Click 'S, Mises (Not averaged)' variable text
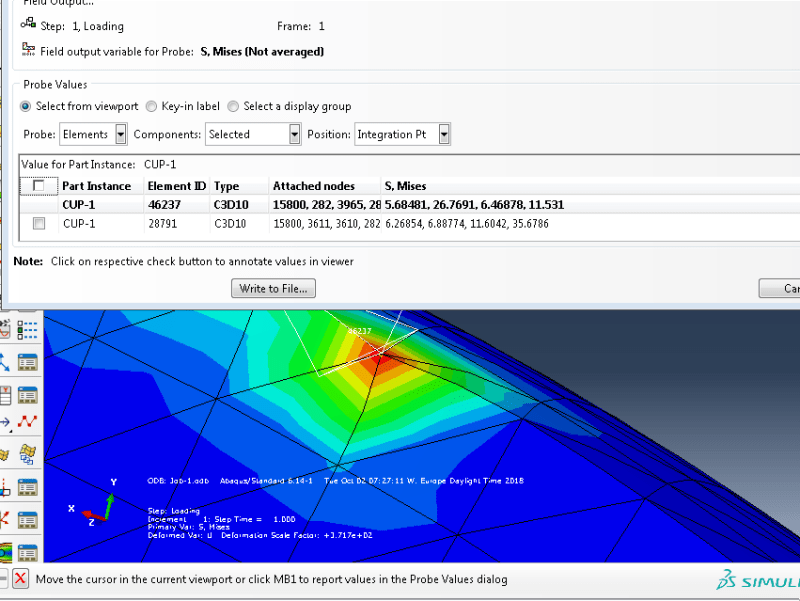The width and height of the screenshot is (800, 601). click(262, 52)
